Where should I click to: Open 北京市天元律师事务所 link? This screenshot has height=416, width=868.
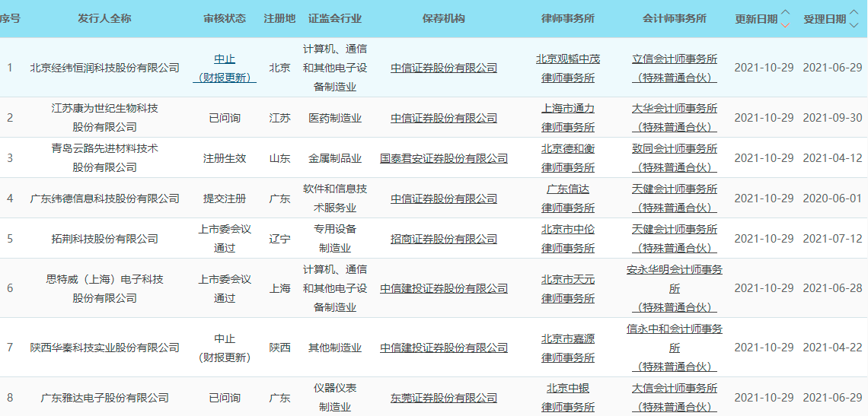pos(568,288)
